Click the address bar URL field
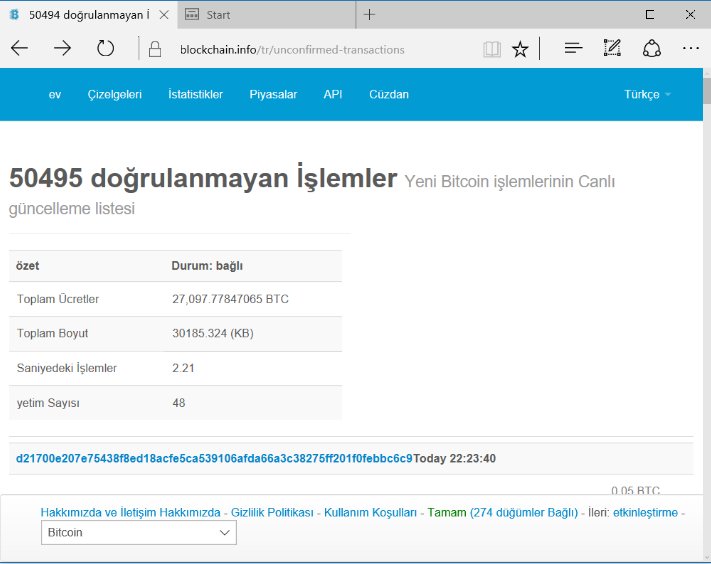 (292, 50)
